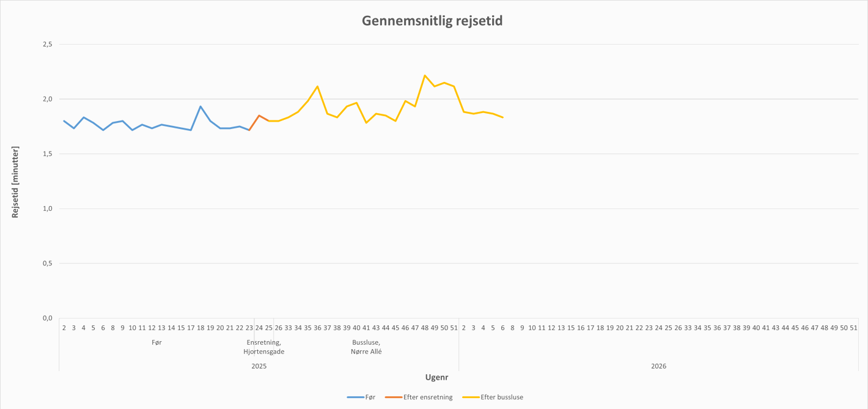Click the "Efter ensretning" legend text

click(x=428, y=397)
